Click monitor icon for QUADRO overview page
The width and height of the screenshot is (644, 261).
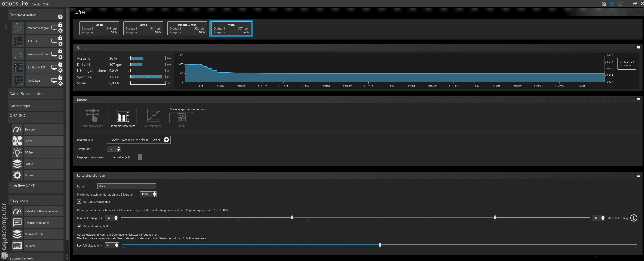point(54,41)
